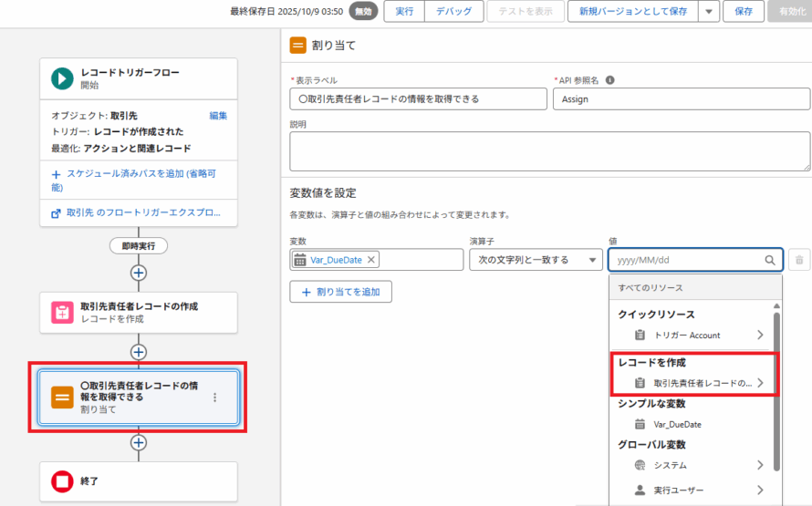Viewport: 812px width, 506px height.
Task: Click the info icon next to API 参照名
Action: coord(609,80)
